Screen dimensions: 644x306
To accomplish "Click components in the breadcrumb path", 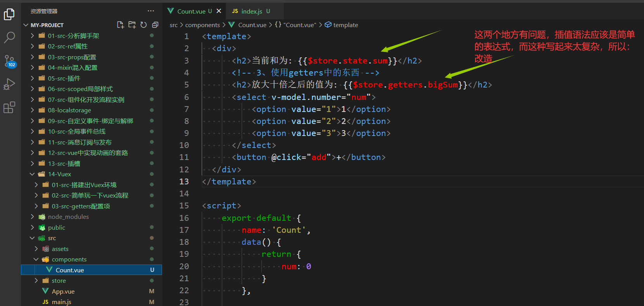I will click(x=202, y=25).
